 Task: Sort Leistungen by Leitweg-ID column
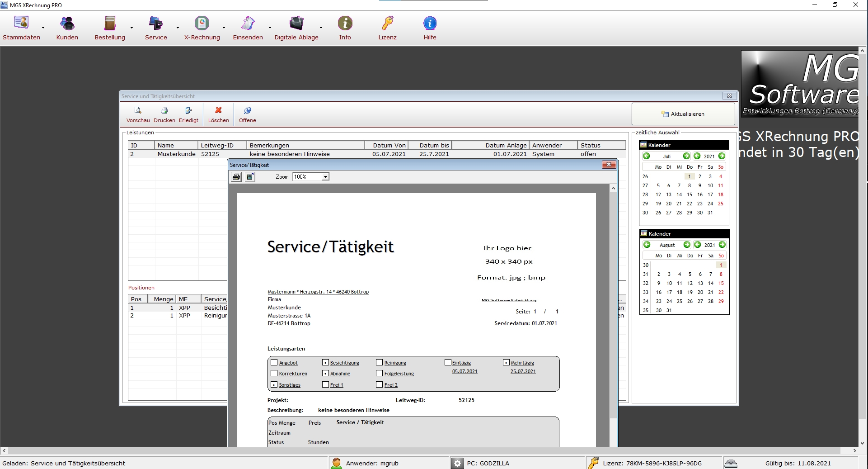pyautogui.click(x=222, y=145)
